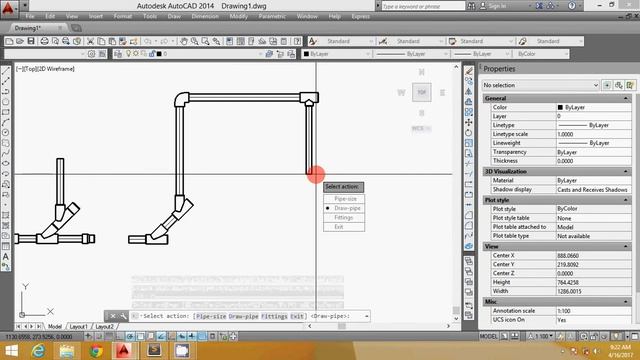Click the Top face of the ViewCube
Screen dimensions: 640x360
point(422,92)
